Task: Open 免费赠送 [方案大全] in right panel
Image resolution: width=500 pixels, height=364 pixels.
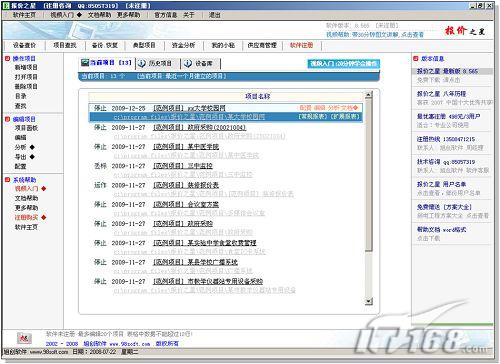Action: [x=444, y=207]
